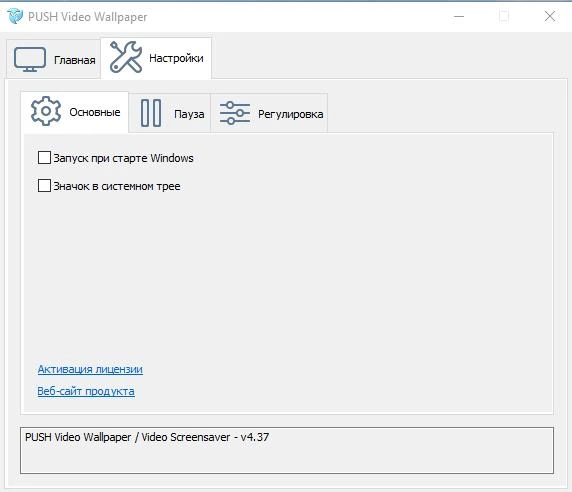Click the monitor icon on Главная tab
The width and height of the screenshot is (572, 492).
pos(30,59)
